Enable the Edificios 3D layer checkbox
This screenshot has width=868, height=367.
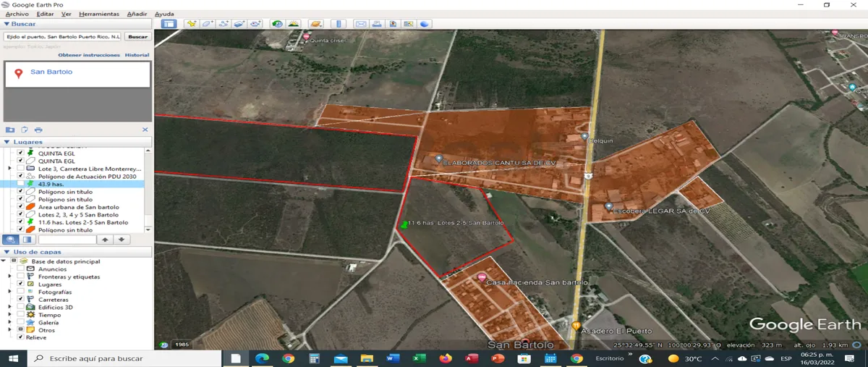(21, 308)
